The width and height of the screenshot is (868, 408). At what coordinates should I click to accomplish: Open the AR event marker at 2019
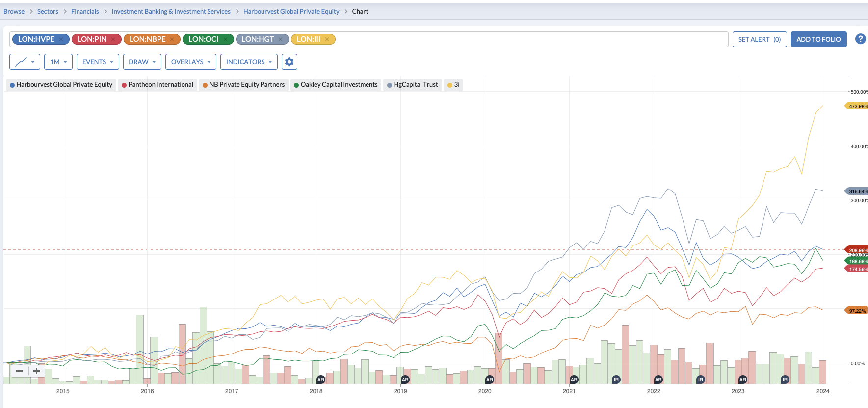click(405, 380)
